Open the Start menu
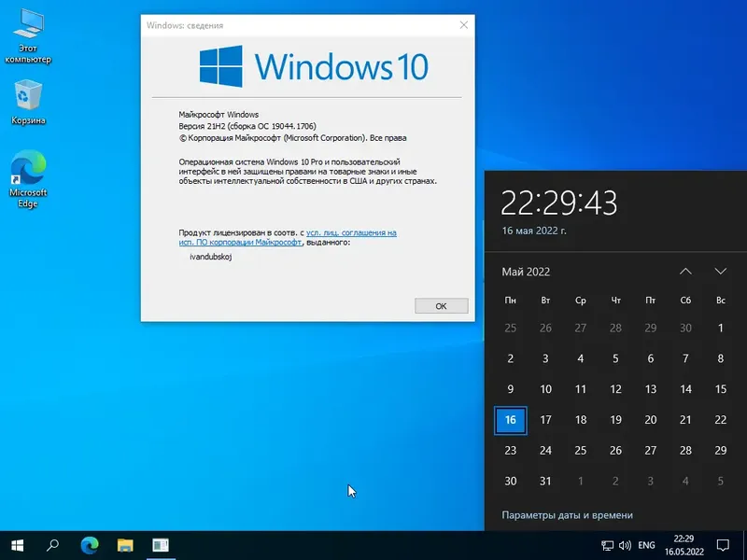This screenshot has width=747, height=560. coord(18,545)
